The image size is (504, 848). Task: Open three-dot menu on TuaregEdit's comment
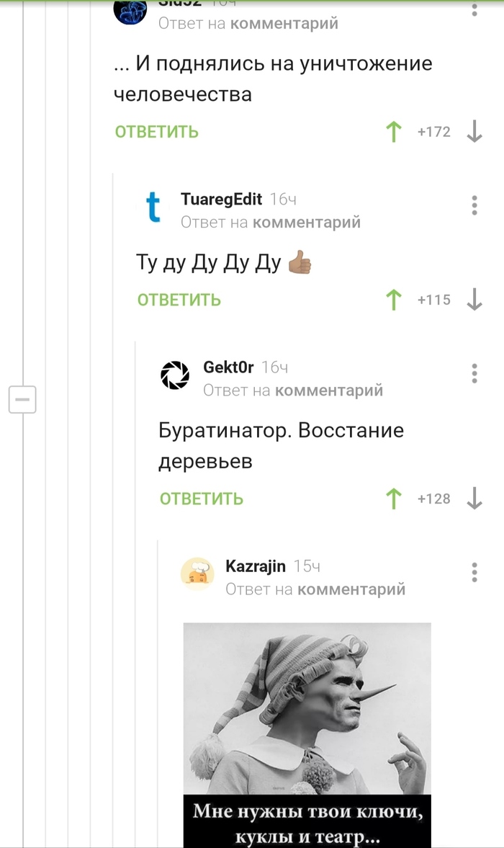click(474, 205)
